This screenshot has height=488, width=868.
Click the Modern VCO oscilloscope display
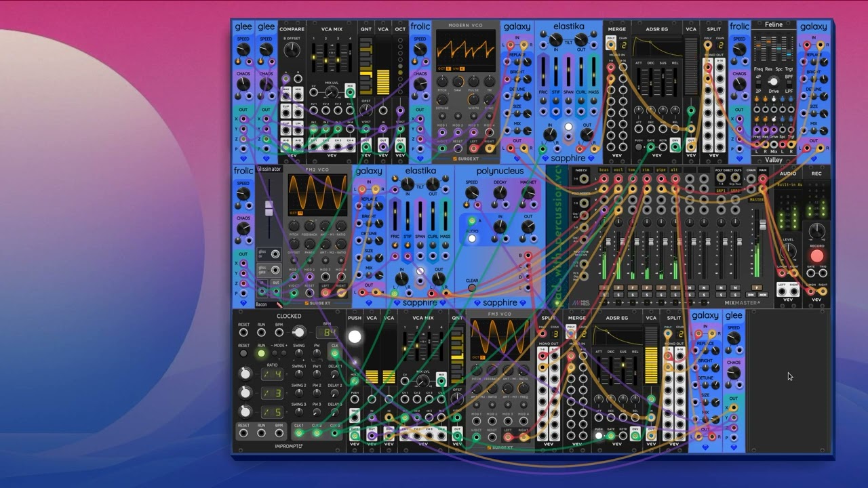(466, 51)
